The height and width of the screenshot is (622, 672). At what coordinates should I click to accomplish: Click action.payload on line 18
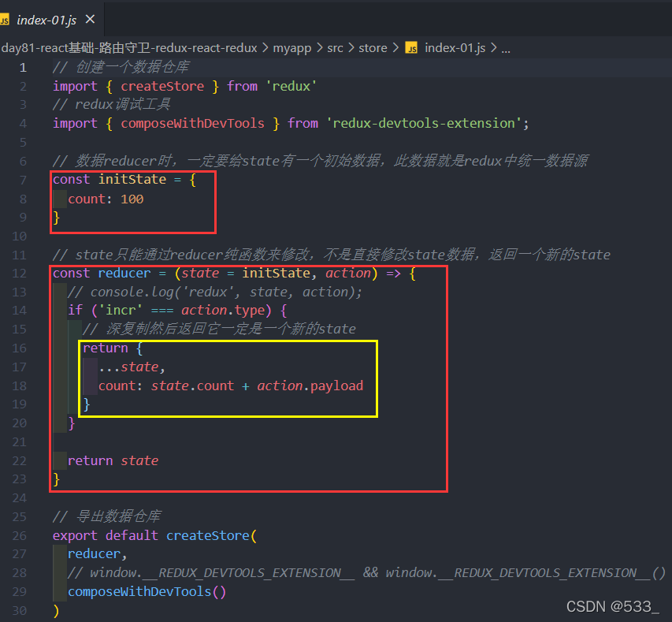(310, 385)
